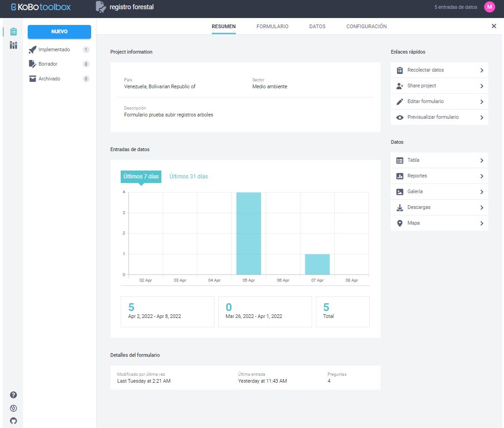This screenshot has width=504, height=428.
Task: Click the source/support circle icon above GitHub
Action: pyautogui.click(x=13, y=408)
